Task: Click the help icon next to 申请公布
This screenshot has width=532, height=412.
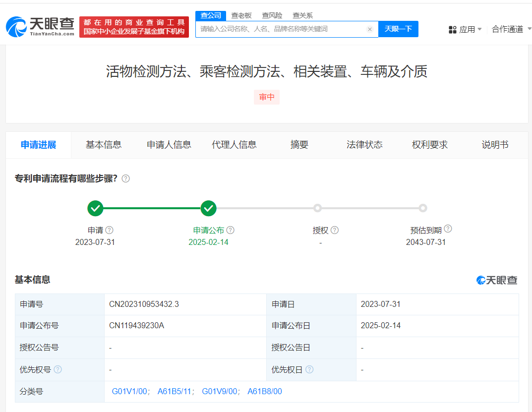Action: click(x=230, y=230)
